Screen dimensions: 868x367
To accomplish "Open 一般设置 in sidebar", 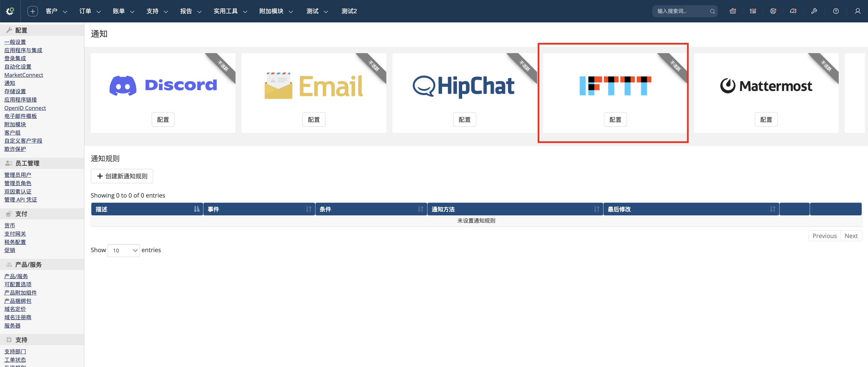I will pyautogui.click(x=15, y=42).
